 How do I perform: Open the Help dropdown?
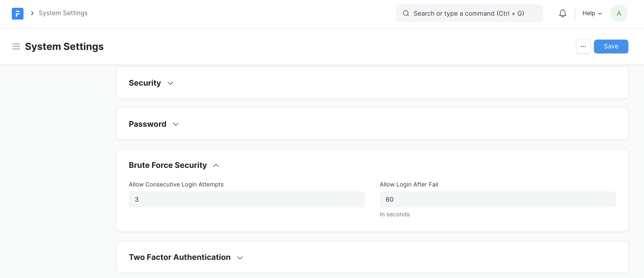coord(592,13)
